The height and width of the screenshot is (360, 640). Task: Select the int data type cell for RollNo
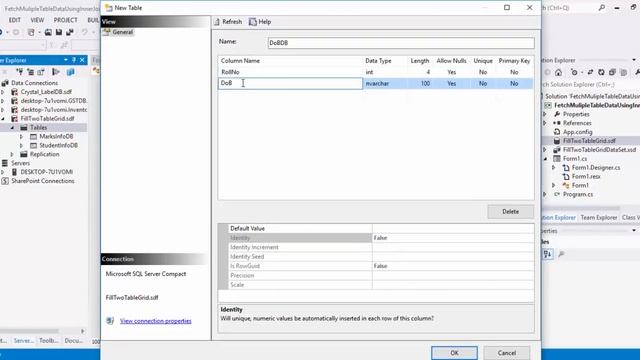coord(384,72)
